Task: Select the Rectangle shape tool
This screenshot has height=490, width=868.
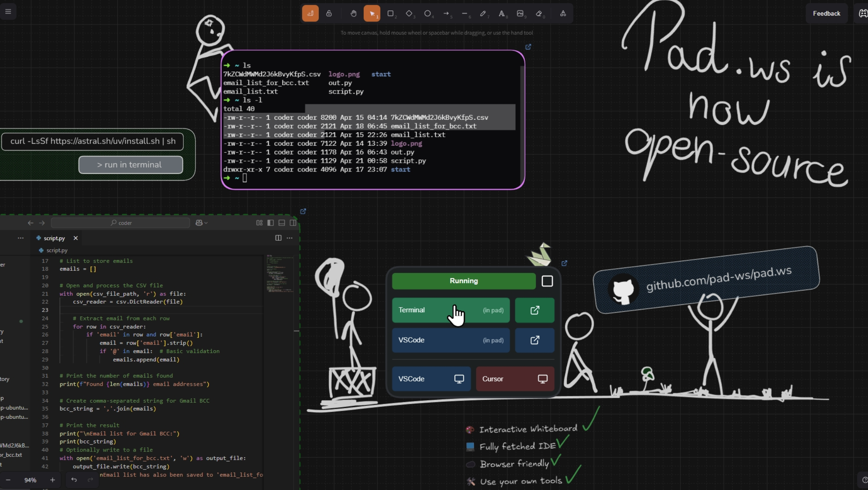Action: coord(390,14)
